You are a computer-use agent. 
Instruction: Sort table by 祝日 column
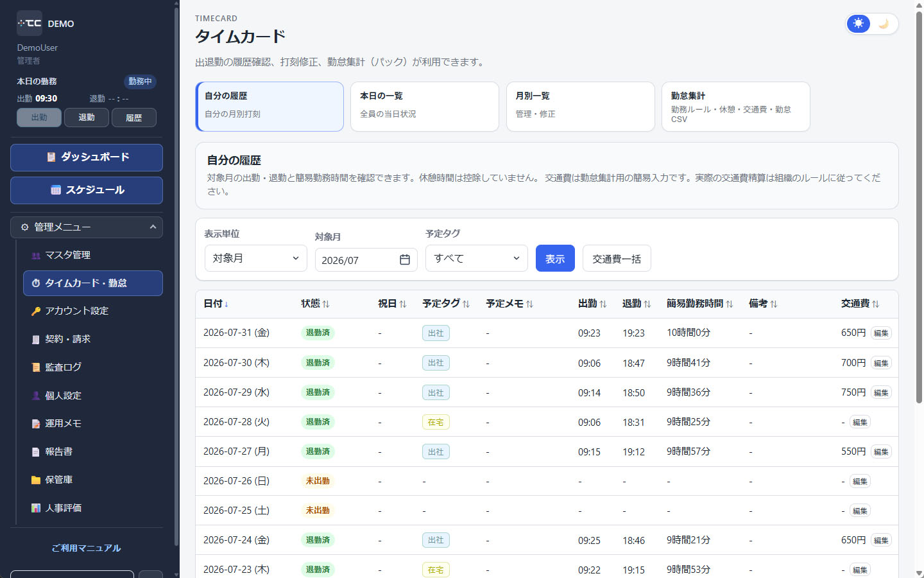392,304
